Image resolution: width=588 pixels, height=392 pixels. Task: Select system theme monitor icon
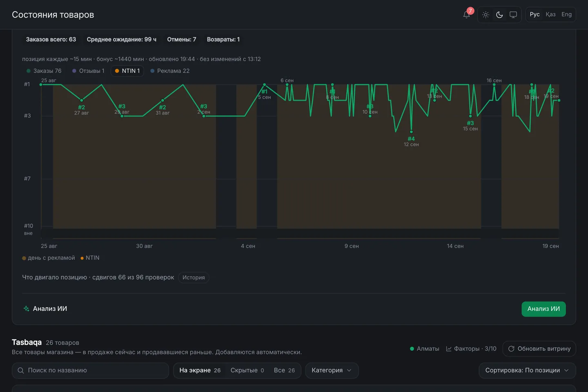tap(513, 15)
